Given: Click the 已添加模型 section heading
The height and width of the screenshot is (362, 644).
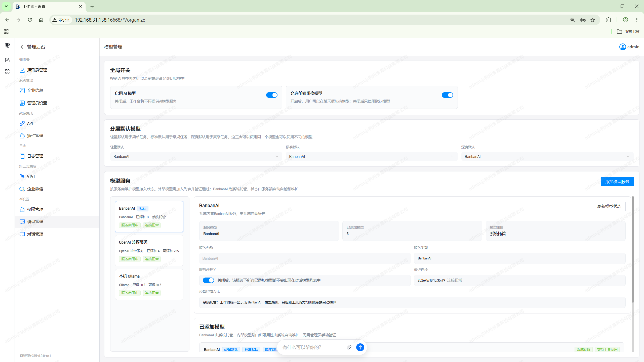Looking at the screenshot, I should click(212, 327).
